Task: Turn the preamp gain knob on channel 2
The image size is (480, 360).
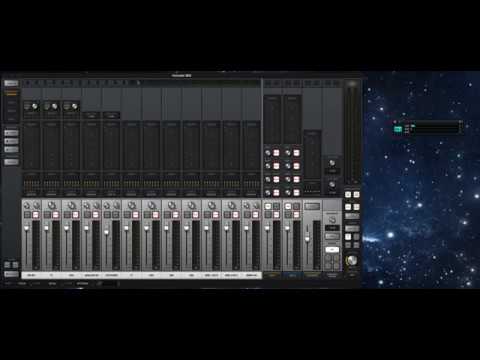Action: (x=55, y=106)
